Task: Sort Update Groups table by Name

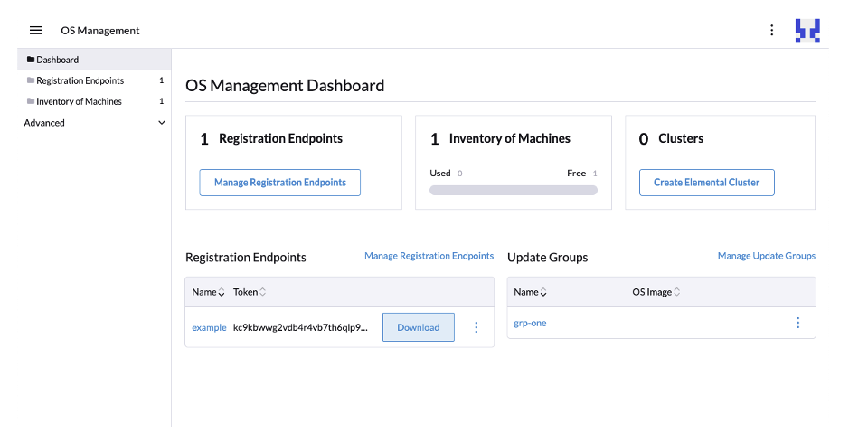Action: (543, 292)
